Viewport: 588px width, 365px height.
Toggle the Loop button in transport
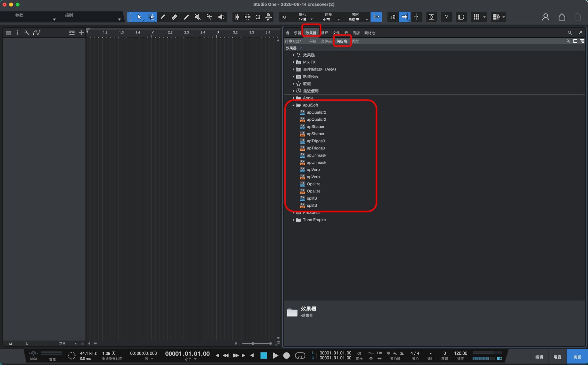click(x=300, y=356)
